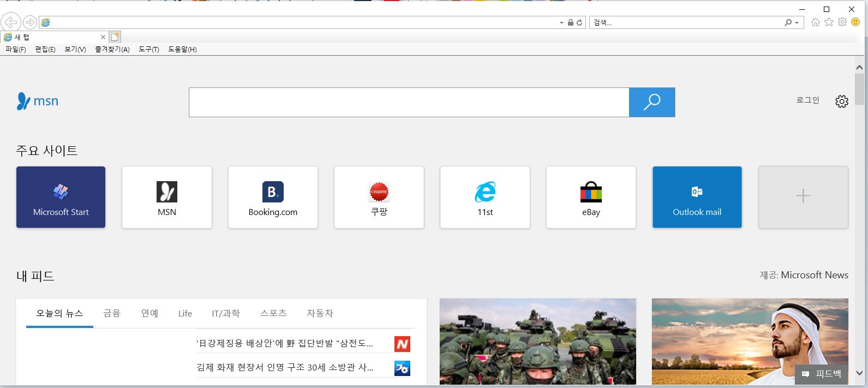Close the 새 탭 tab

coord(103,37)
